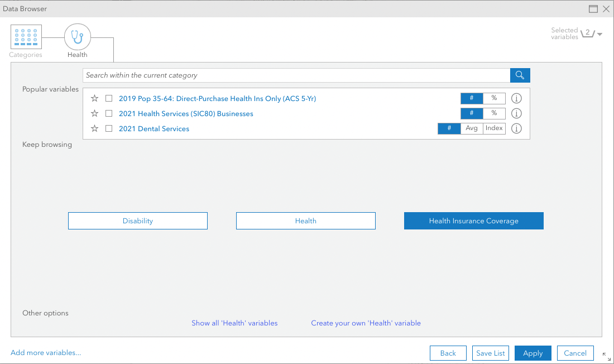Show info for 2021 Health Services Businesses

[x=516, y=114]
